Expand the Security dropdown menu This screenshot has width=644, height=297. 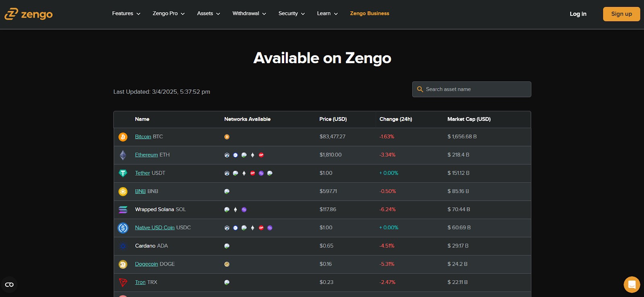(x=291, y=14)
